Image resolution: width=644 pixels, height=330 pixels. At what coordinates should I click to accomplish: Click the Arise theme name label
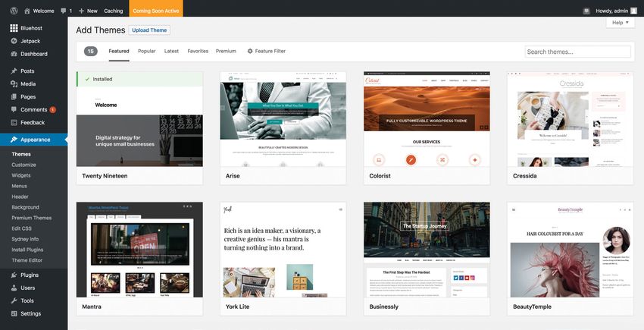[233, 176]
